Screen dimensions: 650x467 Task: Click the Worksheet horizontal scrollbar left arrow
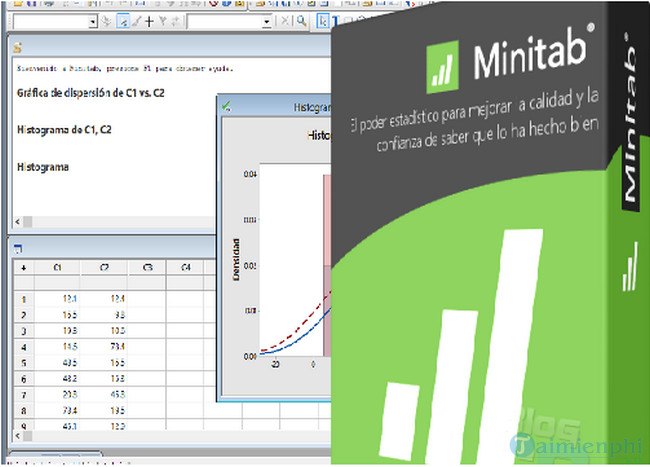click(17, 436)
